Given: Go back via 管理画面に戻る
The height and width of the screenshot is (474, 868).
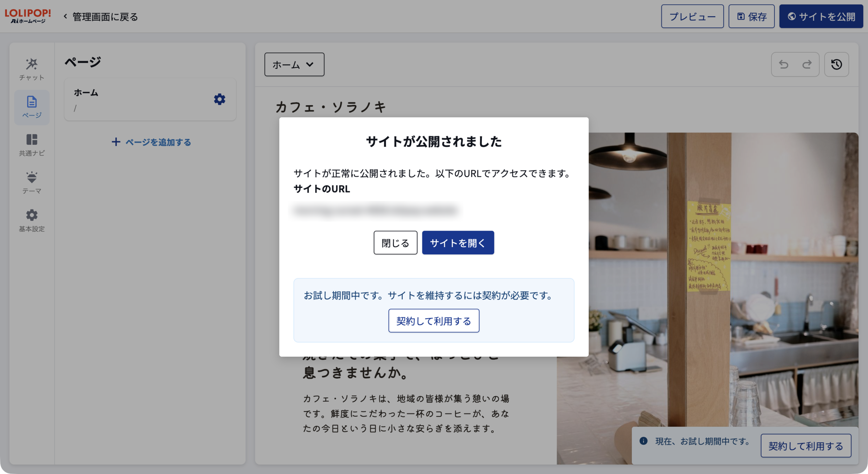Looking at the screenshot, I should (101, 17).
